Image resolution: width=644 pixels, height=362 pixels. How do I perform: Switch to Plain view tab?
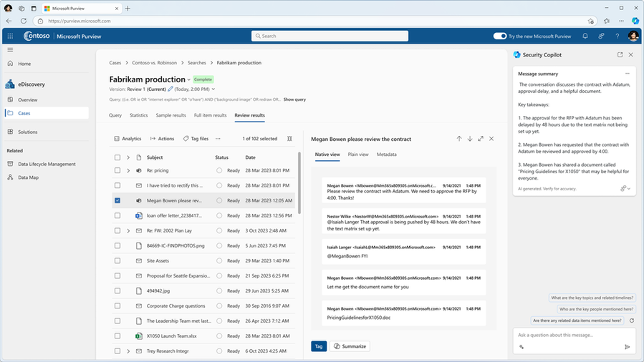[x=358, y=155]
